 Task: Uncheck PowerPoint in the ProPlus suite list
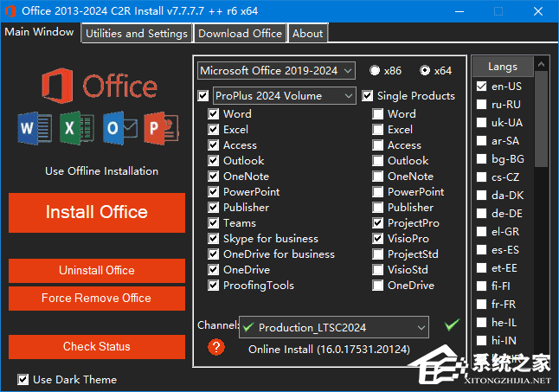coord(214,192)
